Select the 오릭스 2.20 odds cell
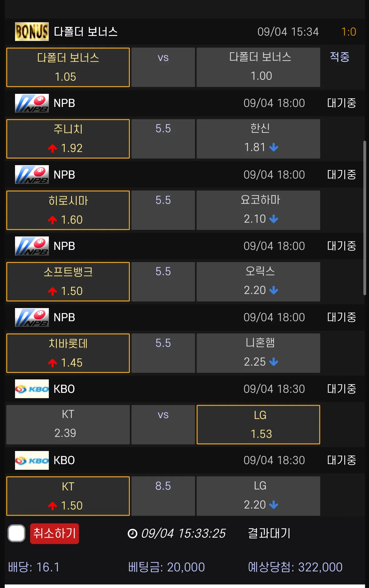The image size is (369, 588). (258, 282)
